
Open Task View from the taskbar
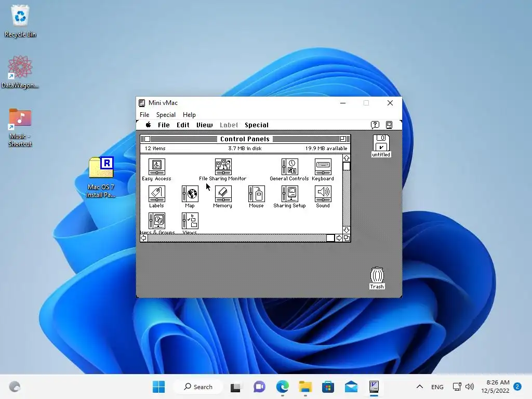[235, 387]
